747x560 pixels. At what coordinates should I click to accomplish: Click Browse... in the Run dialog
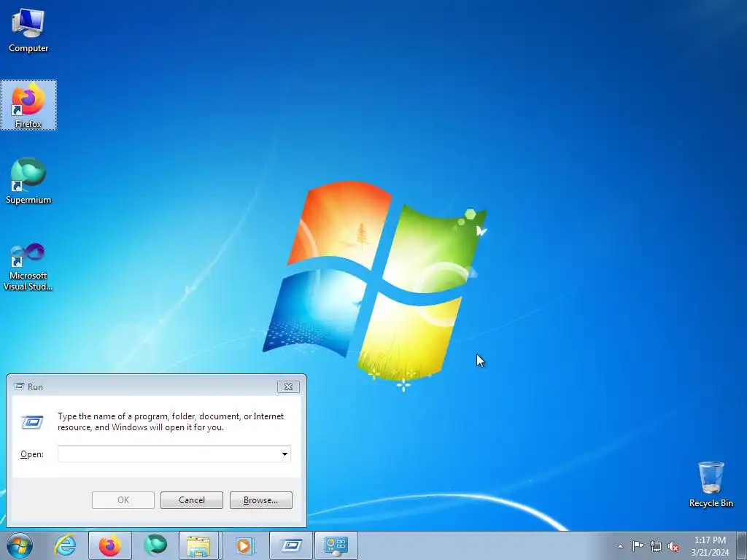(260, 500)
